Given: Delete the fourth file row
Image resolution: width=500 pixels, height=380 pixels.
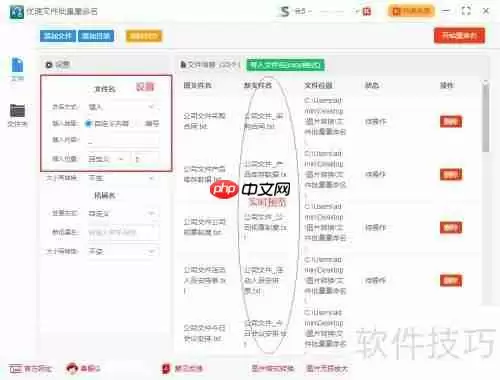Looking at the screenshot, I should pyautogui.click(x=451, y=280).
